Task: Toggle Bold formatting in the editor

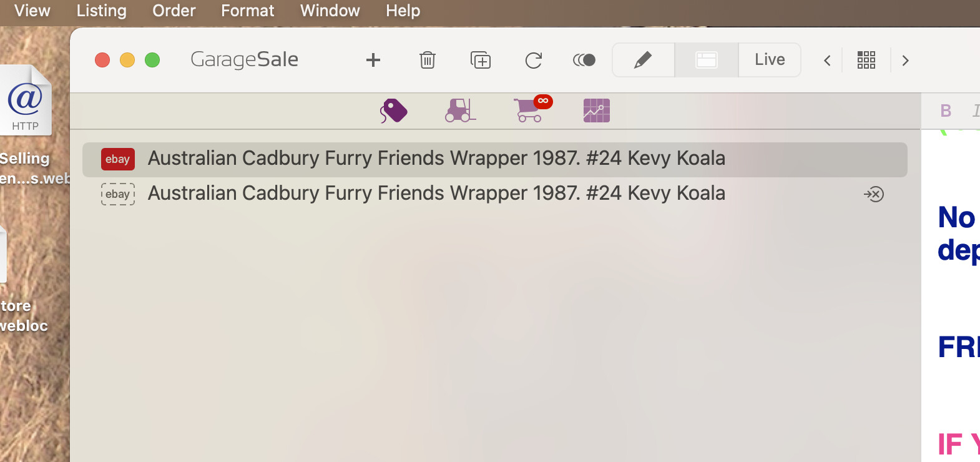Action: pyautogui.click(x=946, y=111)
